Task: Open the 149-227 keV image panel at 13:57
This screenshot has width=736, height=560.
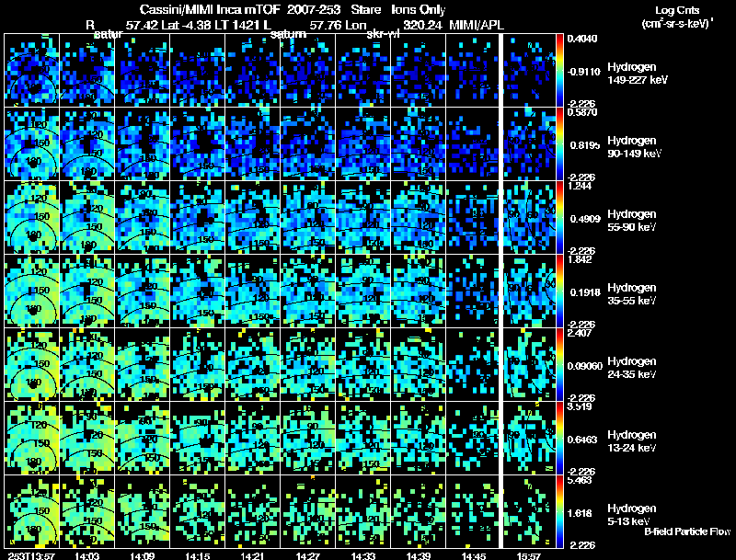Action: pos(31,70)
